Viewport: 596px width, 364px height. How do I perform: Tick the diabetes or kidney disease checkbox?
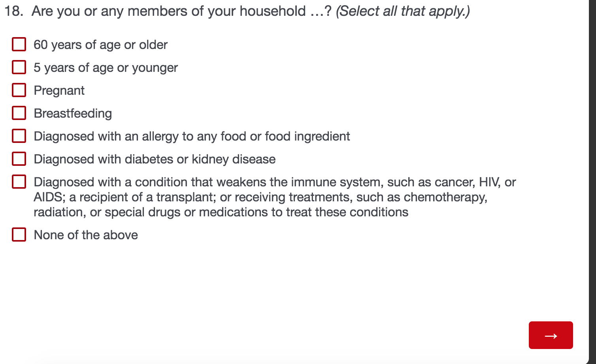pyautogui.click(x=19, y=159)
